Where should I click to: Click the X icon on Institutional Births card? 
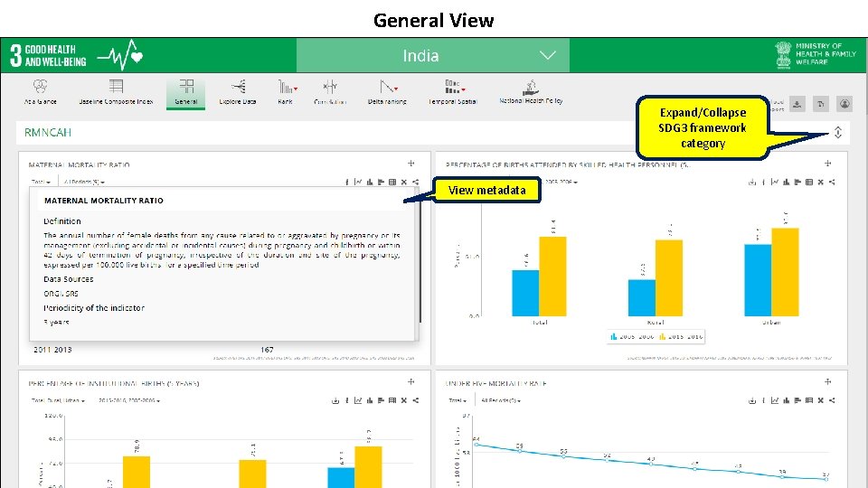(x=403, y=400)
